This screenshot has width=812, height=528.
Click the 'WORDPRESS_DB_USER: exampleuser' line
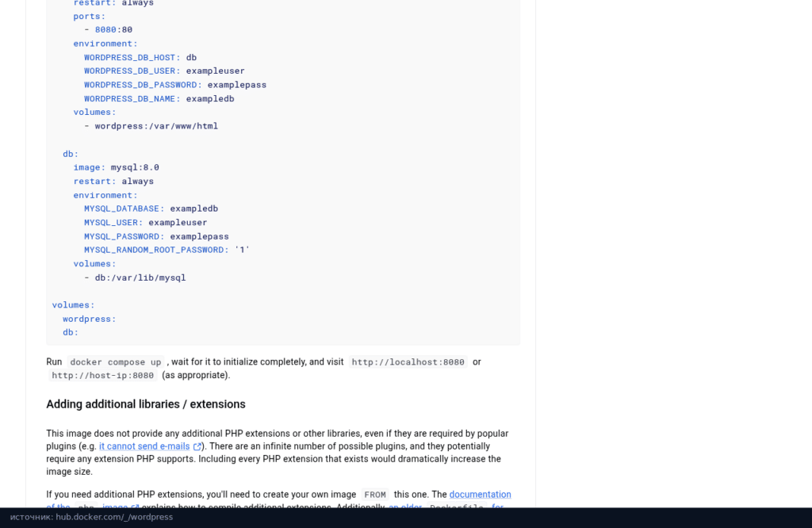tap(164, 71)
